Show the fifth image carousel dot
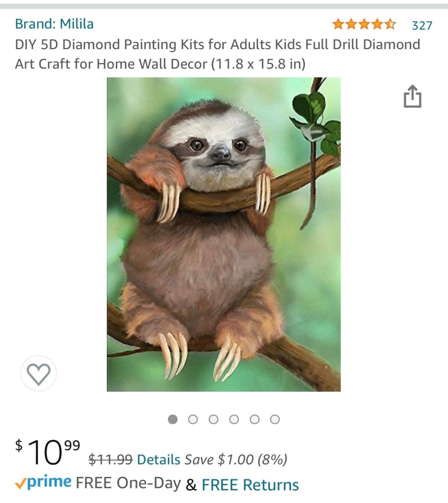 pyautogui.click(x=255, y=419)
